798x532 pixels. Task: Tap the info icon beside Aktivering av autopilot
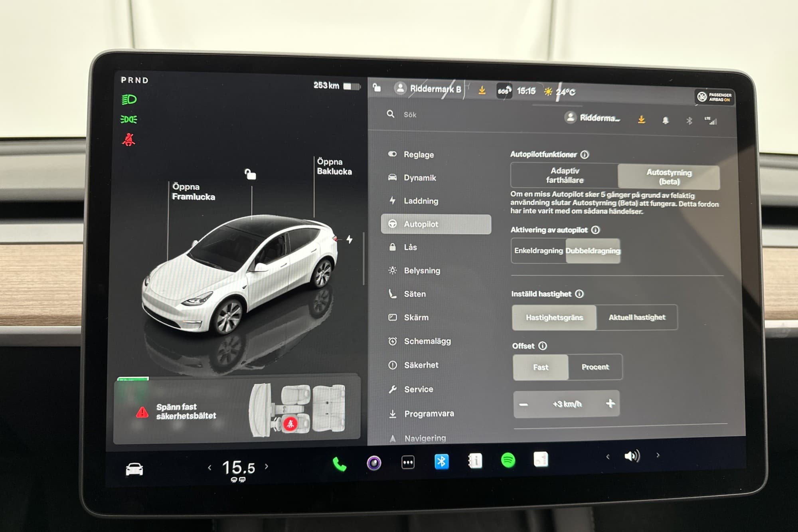[x=595, y=230]
